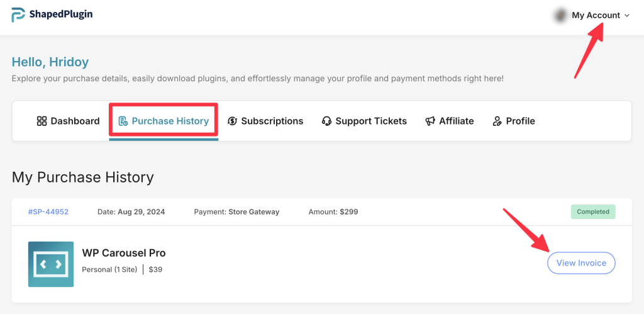Open order link #SP-44952

coord(48,212)
